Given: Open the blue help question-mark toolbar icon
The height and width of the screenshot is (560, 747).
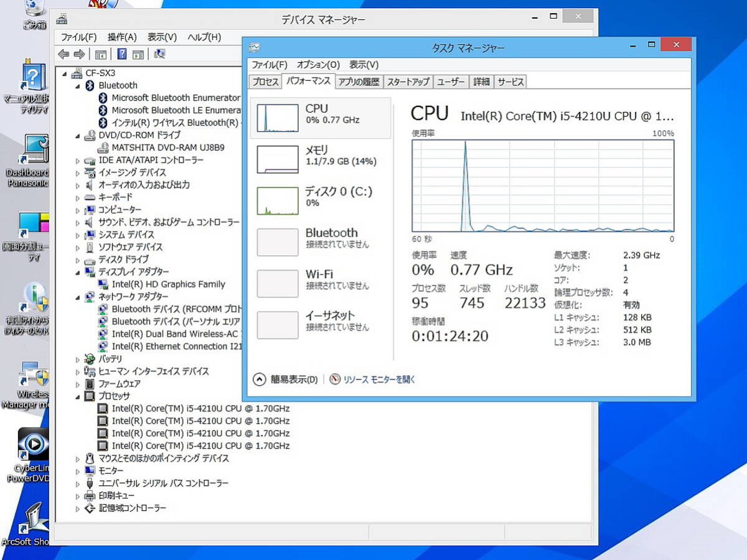Looking at the screenshot, I should [x=122, y=54].
